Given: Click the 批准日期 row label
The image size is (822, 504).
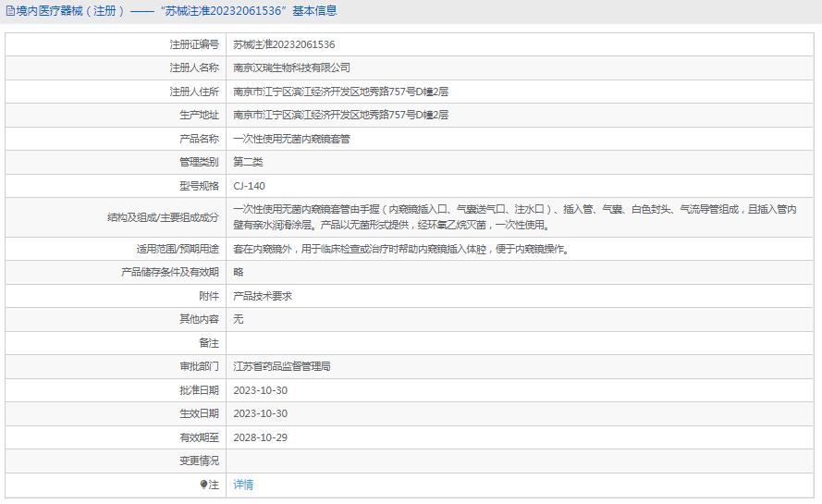Looking at the screenshot, I should point(199,390).
